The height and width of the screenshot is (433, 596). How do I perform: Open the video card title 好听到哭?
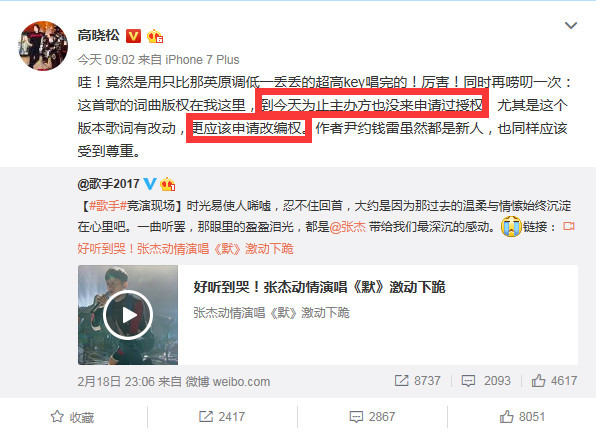319,287
